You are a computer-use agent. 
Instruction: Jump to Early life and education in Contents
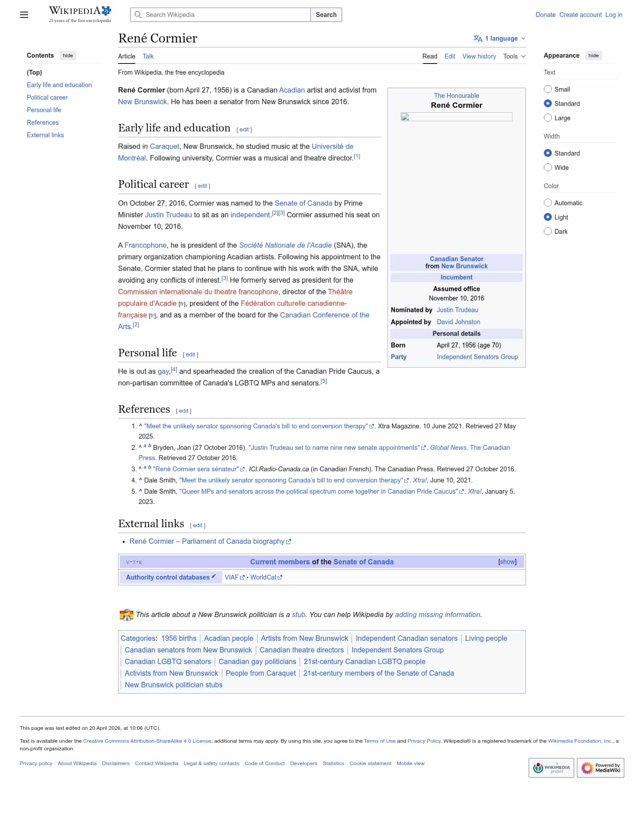(x=59, y=85)
